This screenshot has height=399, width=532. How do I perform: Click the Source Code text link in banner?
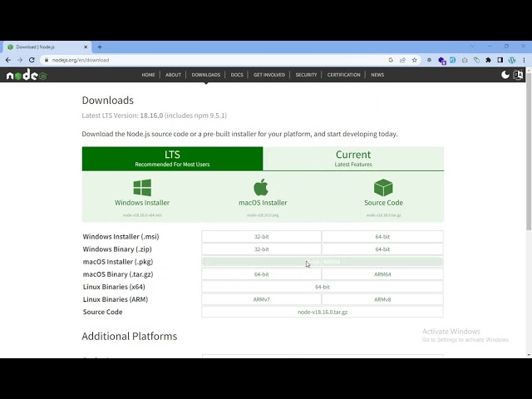[383, 203]
